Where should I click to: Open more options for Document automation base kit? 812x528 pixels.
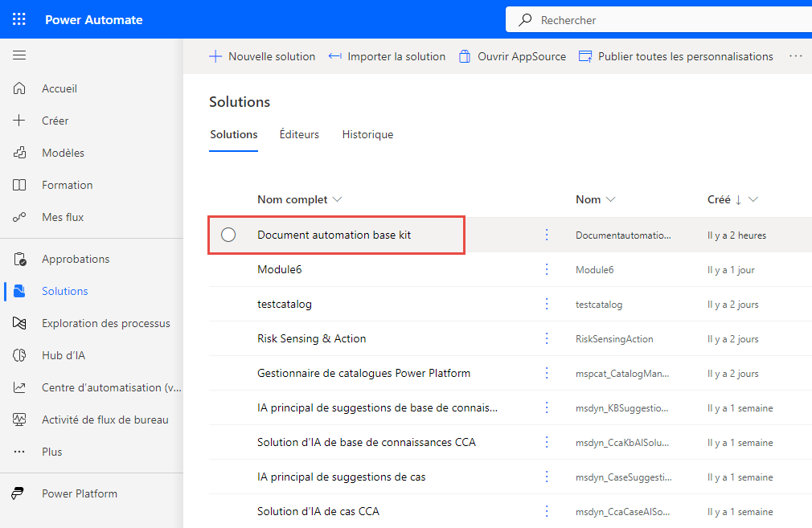547,235
